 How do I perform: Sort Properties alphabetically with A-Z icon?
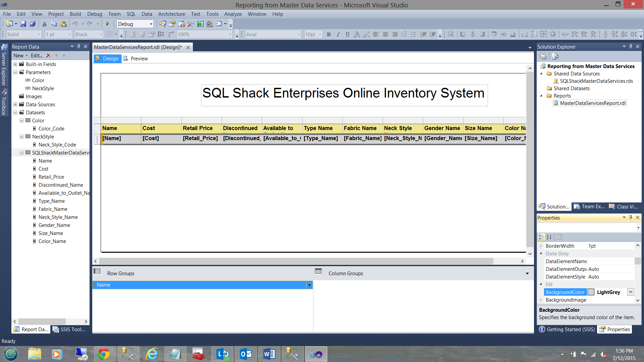tap(549, 237)
